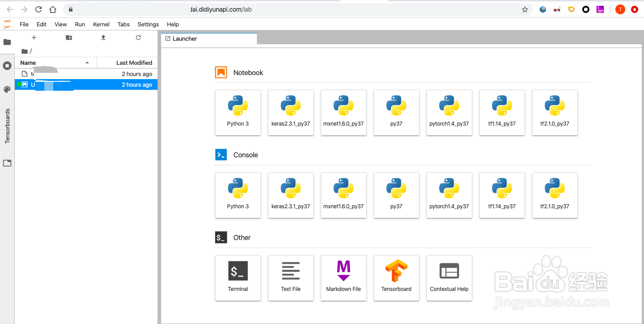Open the Kernel menu
The width and height of the screenshot is (644, 324).
tap(101, 25)
